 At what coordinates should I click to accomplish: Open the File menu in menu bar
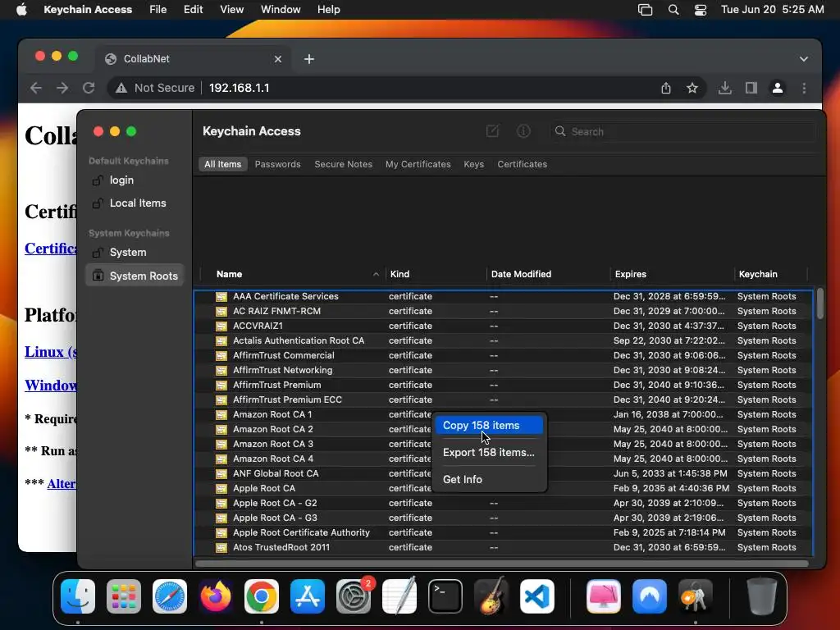[x=158, y=10]
